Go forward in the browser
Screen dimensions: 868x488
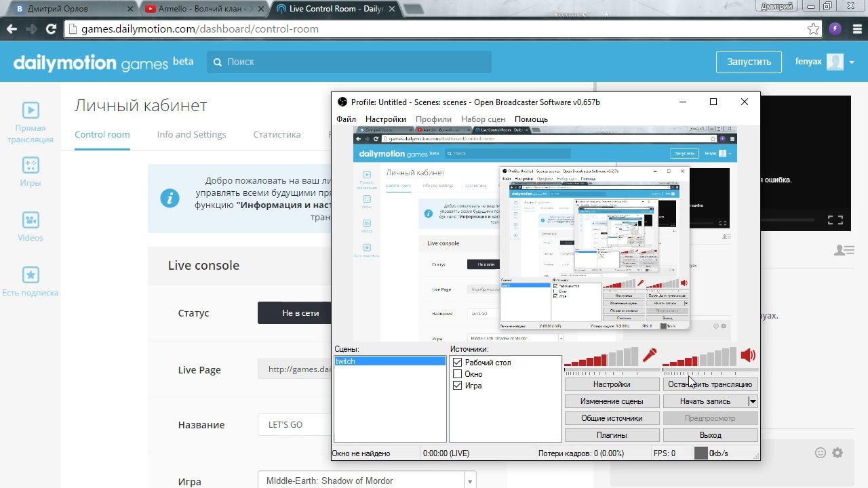click(x=31, y=29)
